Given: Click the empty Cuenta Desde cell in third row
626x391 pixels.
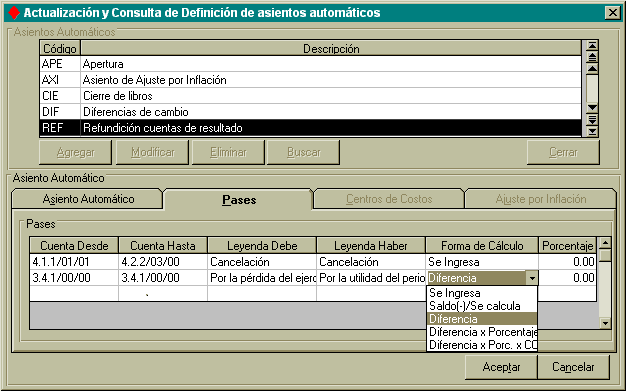Looking at the screenshot, I should [74, 294].
